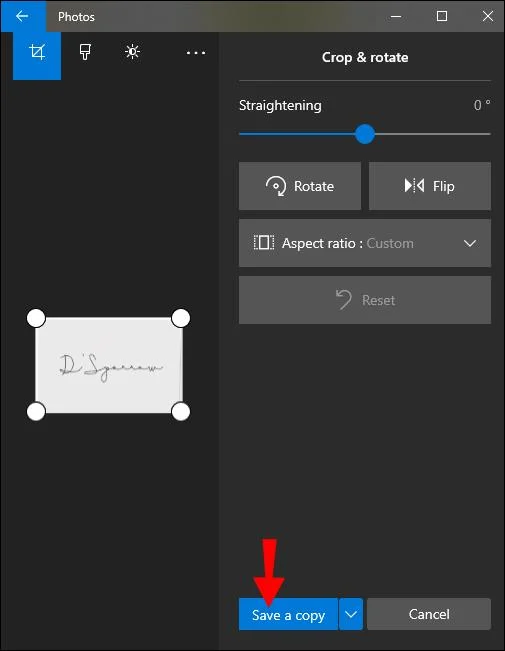Click the Save a copy button
The image size is (505, 651).
pyautogui.click(x=288, y=614)
